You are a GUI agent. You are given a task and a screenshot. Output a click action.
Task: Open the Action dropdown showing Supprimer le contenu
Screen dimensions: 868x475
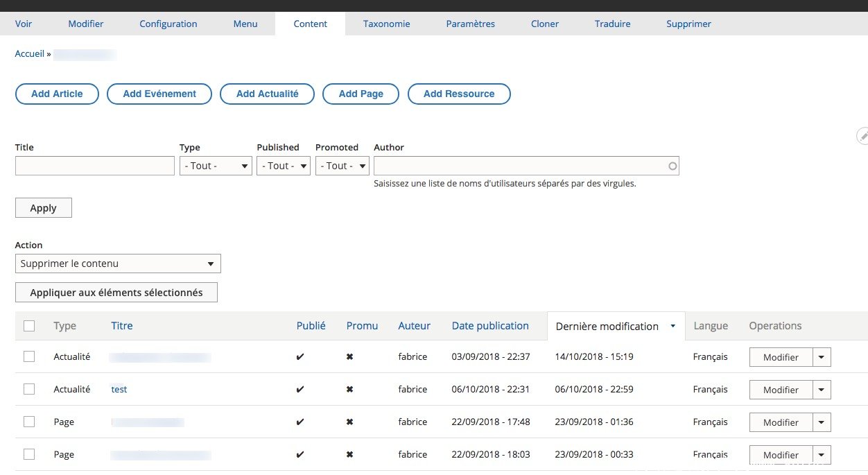pyautogui.click(x=118, y=264)
